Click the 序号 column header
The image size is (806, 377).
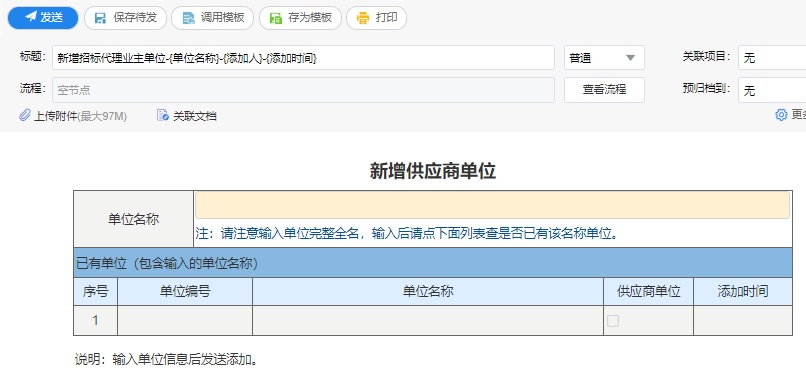click(x=96, y=292)
